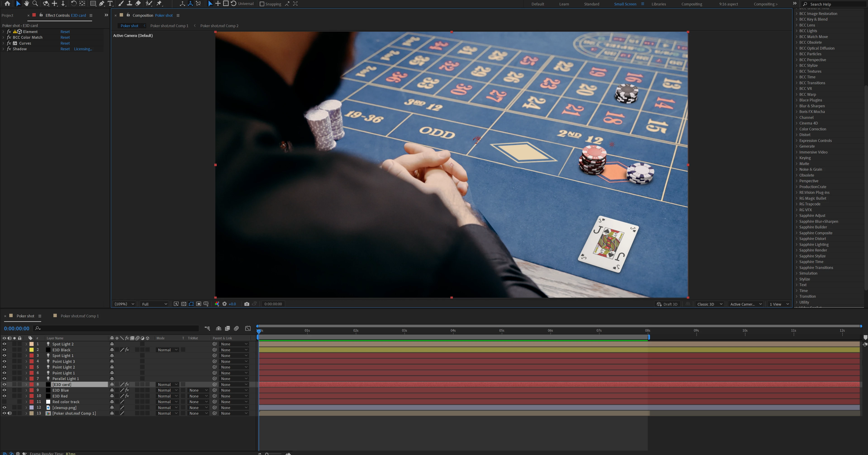This screenshot has width=868, height=455.
Task: Take a snapshot with camera icon
Action: click(x=247, y=304)
